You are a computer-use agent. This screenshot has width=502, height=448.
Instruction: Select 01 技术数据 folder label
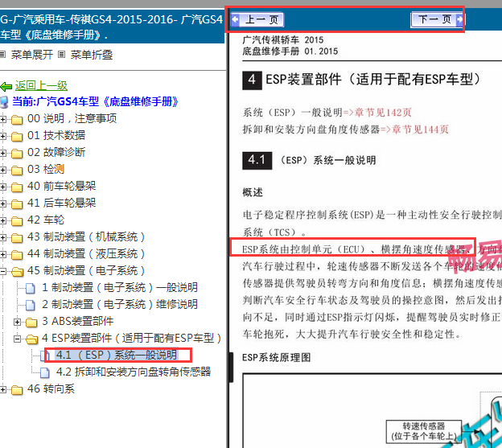coord(56,136)
